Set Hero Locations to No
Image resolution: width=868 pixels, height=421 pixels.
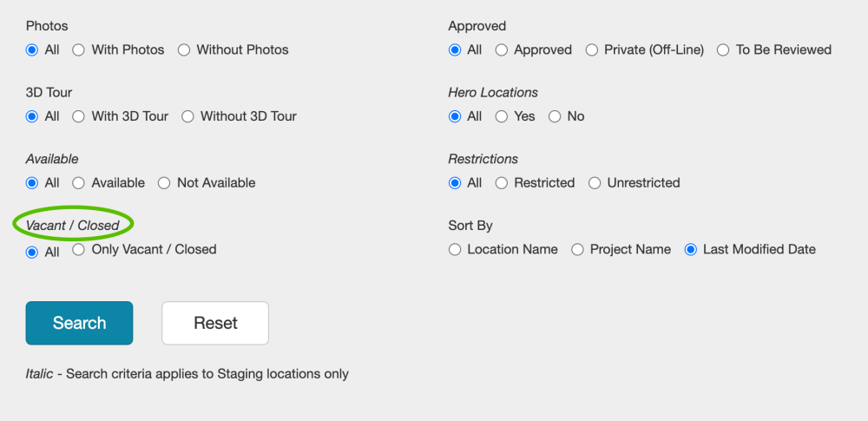pyautogui.click(x=555, y=116)
